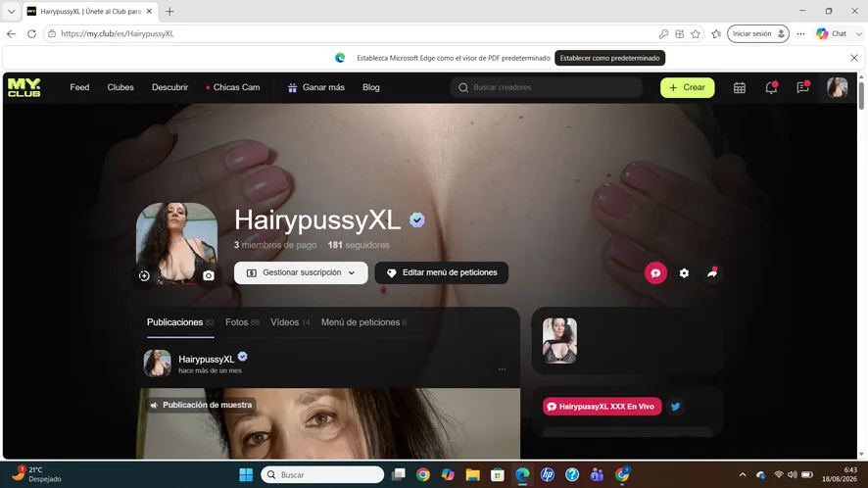Click the 181 seguidores text
The width and height of the screenshot is (868, 488).
[x=359, y=245]
